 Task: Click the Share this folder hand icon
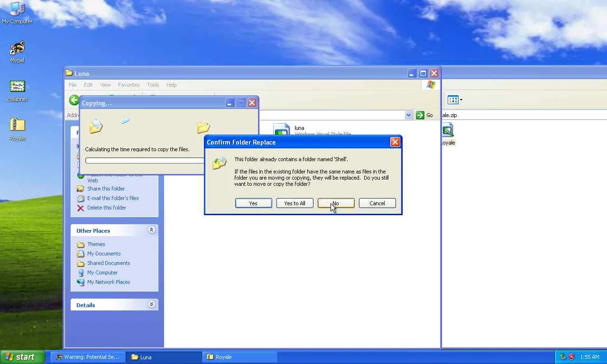[80, 189]
